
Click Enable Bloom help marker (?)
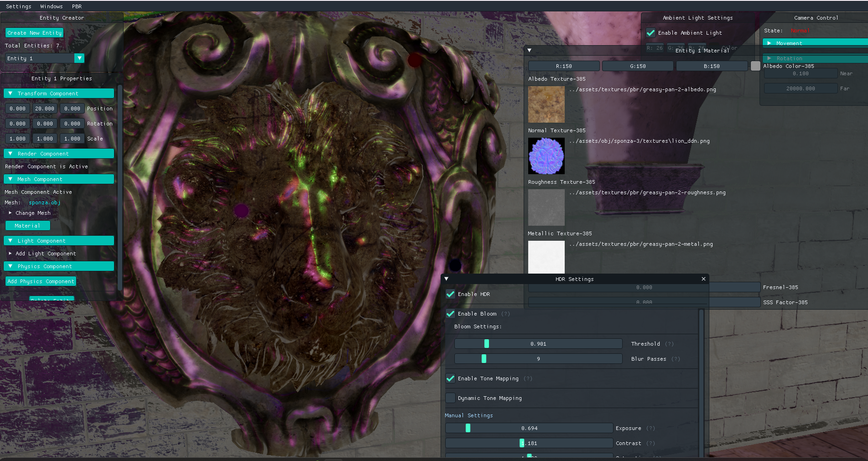point(505,314)
